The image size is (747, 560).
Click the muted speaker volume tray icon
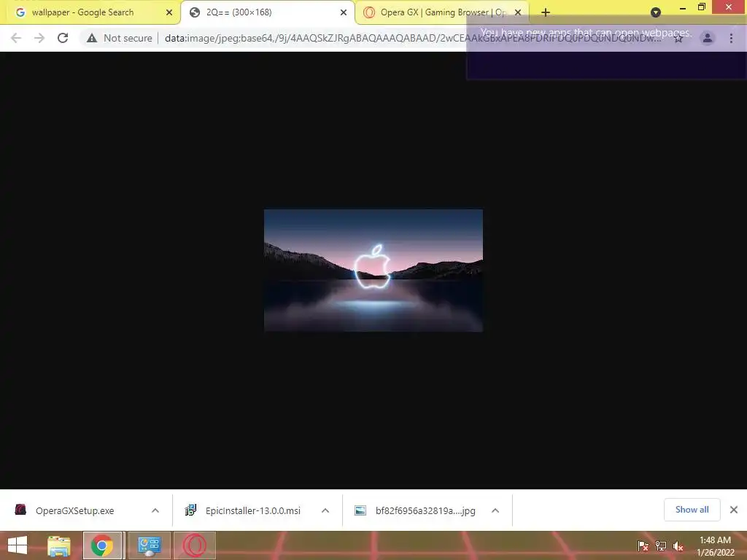[x=678, y=546]
